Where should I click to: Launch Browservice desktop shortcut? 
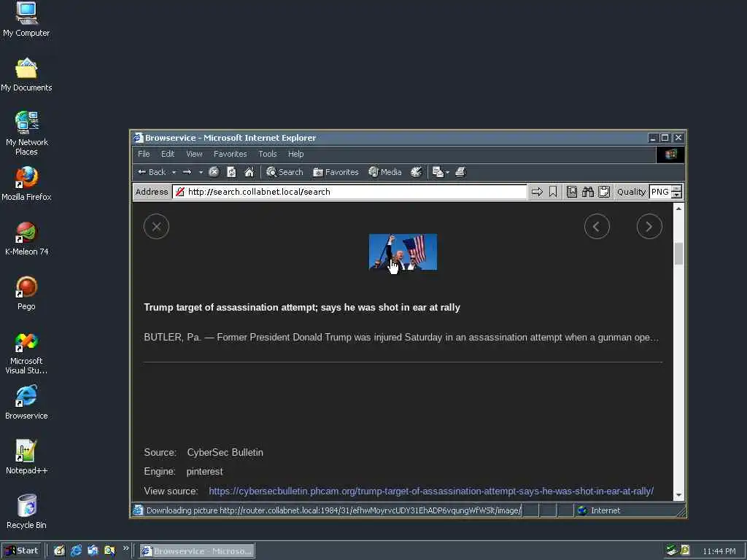(x=26, y=402)
